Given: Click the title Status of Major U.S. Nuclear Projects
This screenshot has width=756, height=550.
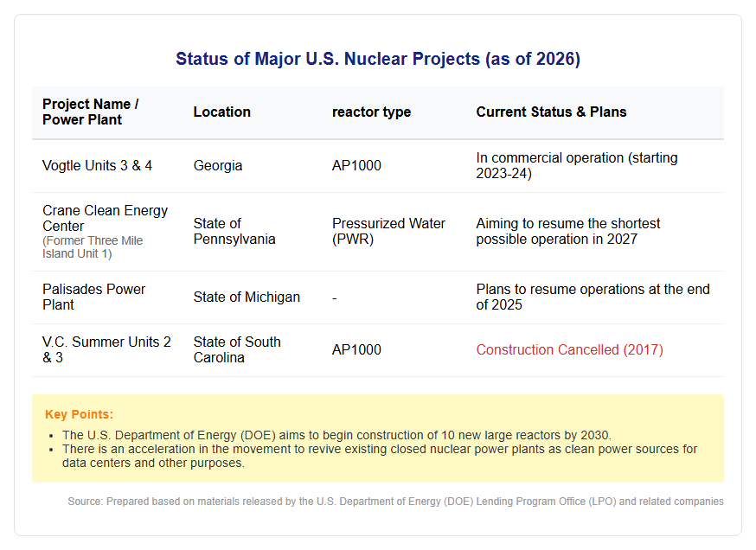Looking at the screenshot, I should click(x=377, y=59).
